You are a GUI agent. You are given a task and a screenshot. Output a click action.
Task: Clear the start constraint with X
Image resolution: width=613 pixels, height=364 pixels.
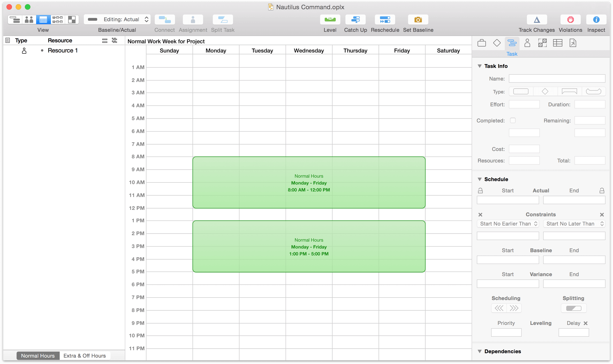(x=480, y=215)
